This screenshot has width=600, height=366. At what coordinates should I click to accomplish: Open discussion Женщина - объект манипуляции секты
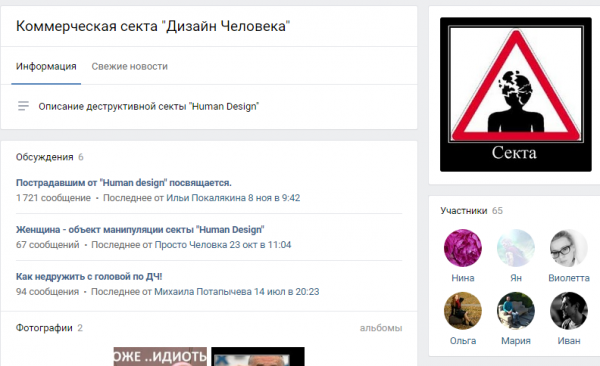click(140, 229)
